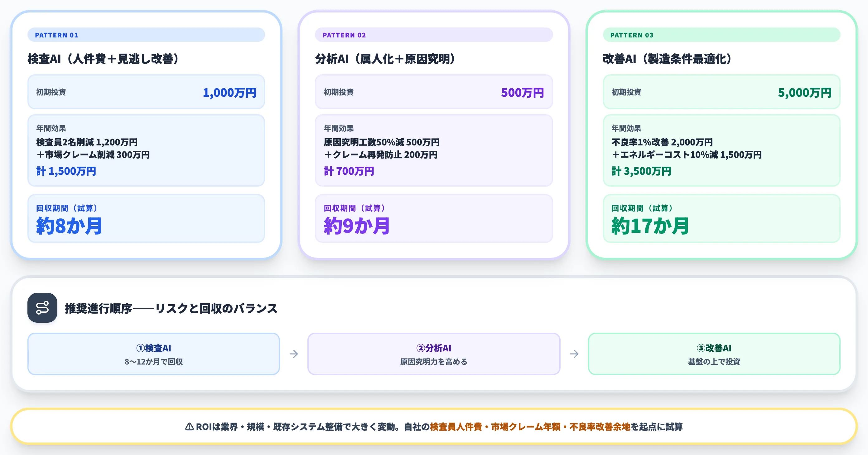This screenshot has height=455, width=868.
Task: Click the 500万円 initial investment value
Action: coord(522,92)
